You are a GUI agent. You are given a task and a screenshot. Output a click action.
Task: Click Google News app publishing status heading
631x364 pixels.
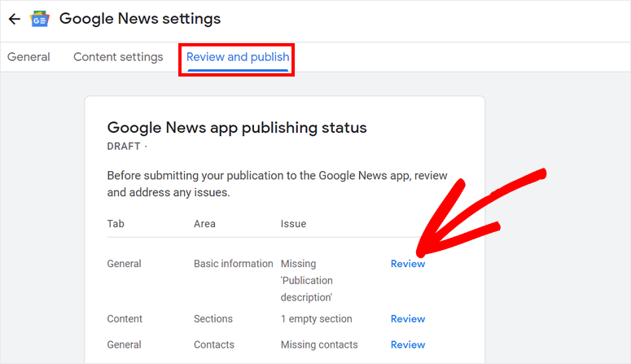(237, 128)
